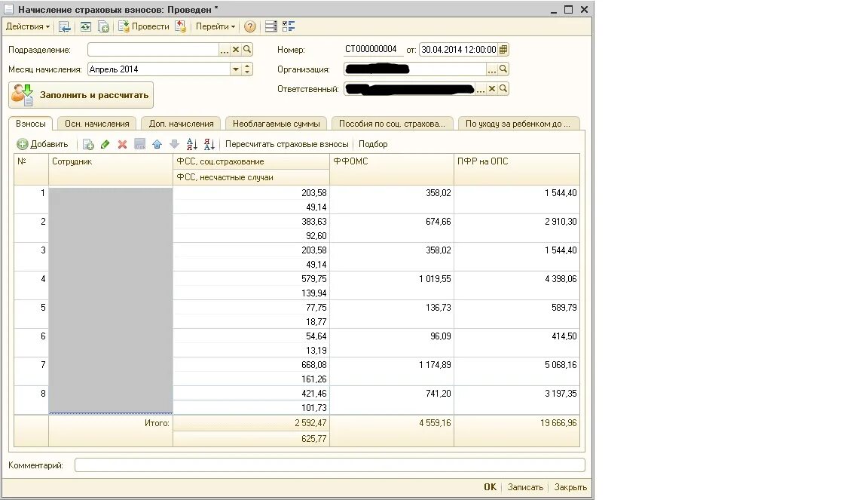Click the checklist tree icon in top toolbar
Screen dimensions: 868x500
click(289, 26)
